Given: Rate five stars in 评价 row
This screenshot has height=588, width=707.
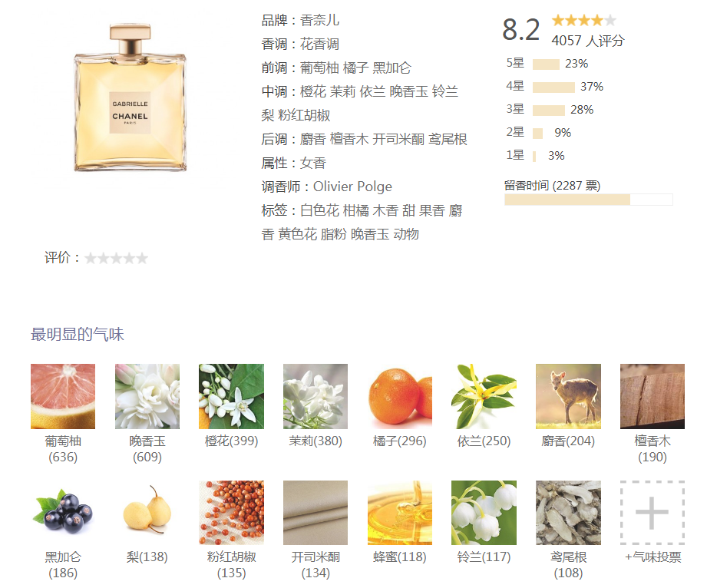Looking at the screenshot, I should pyautogui.click(x=142, y=259).
